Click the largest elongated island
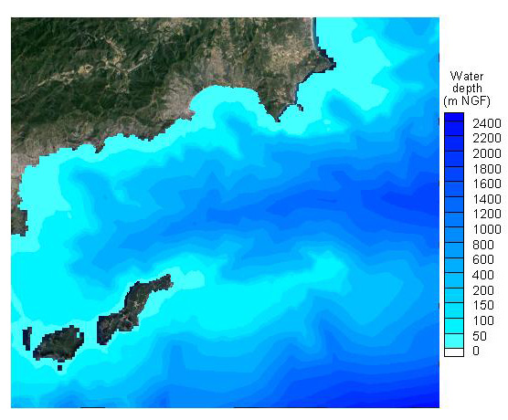This screenshot has width=508, height=420. pos(134,309)
